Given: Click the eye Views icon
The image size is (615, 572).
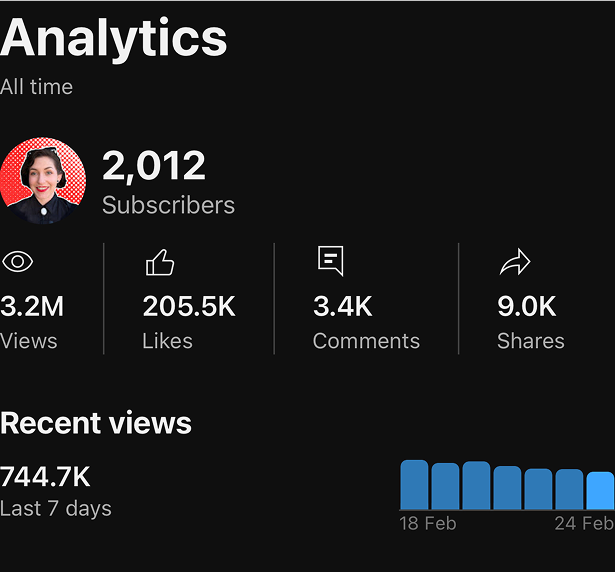Looking at the screenshot, I should (x=17, y=262).
